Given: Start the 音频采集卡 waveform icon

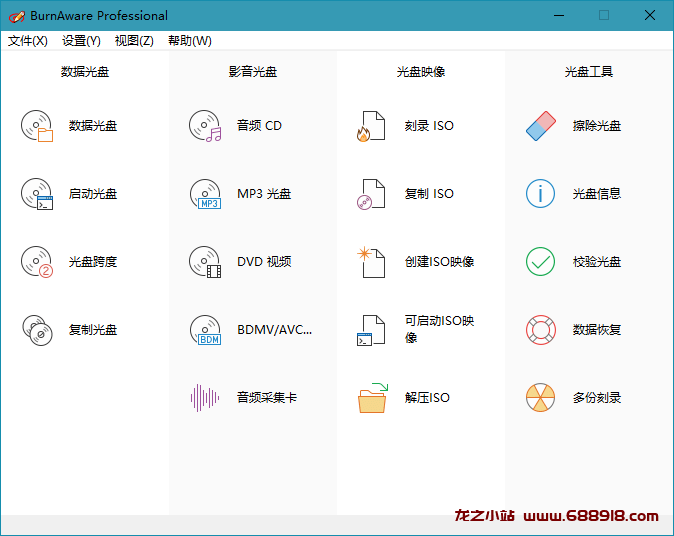Looking at the screenshot, I should tap(205, 398).
